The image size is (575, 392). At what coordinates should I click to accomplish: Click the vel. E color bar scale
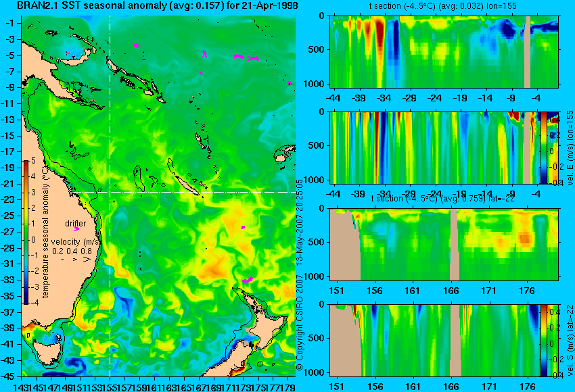coord(543,147)
